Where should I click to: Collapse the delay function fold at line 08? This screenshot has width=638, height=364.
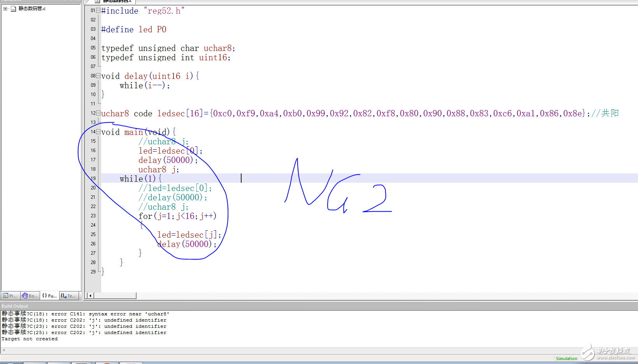pos(98,76)
